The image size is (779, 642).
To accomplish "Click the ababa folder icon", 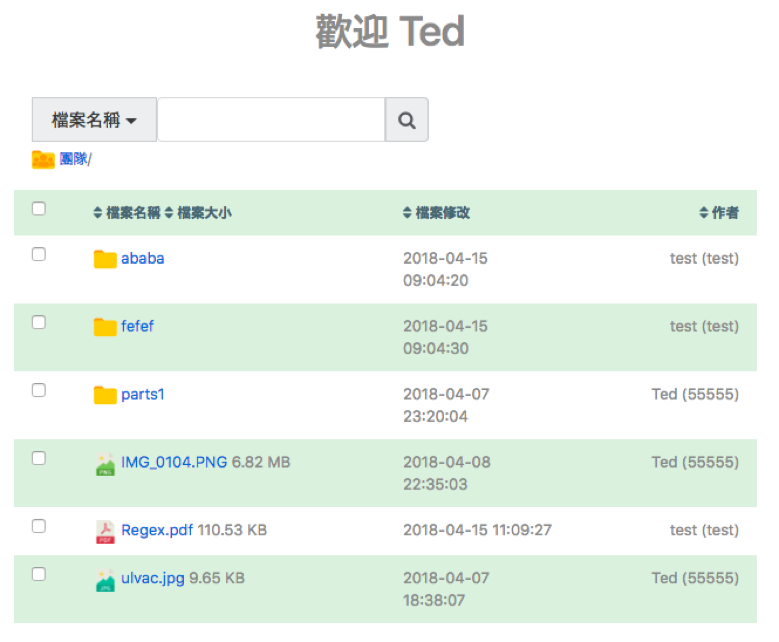I will [105, 259].
